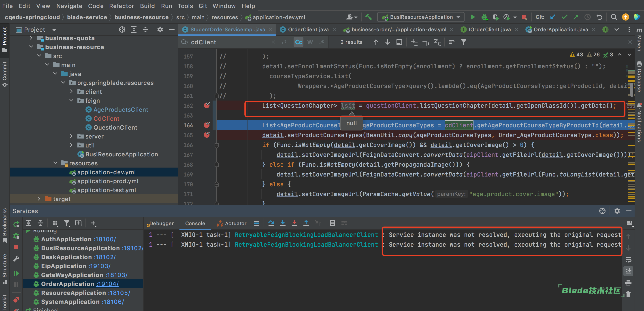Toggle Regex option in search bar

click(322, 42)
